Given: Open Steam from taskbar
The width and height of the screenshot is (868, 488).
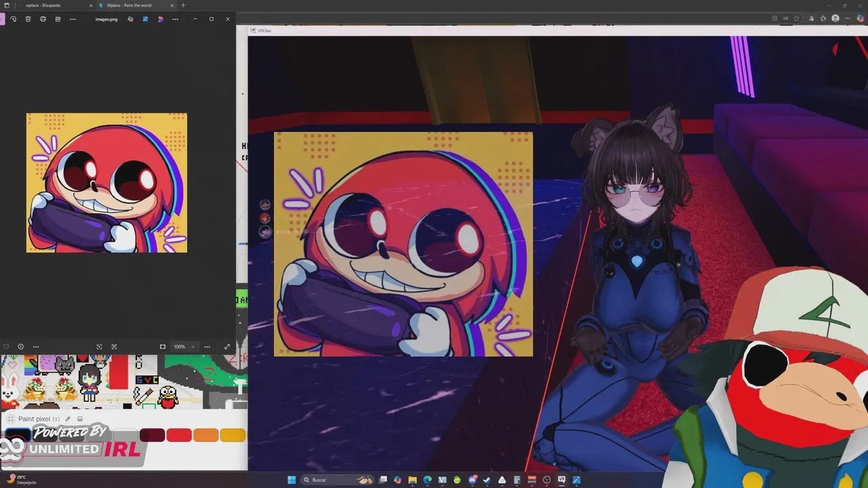Looking at the screenshot, I should [487, 480].
